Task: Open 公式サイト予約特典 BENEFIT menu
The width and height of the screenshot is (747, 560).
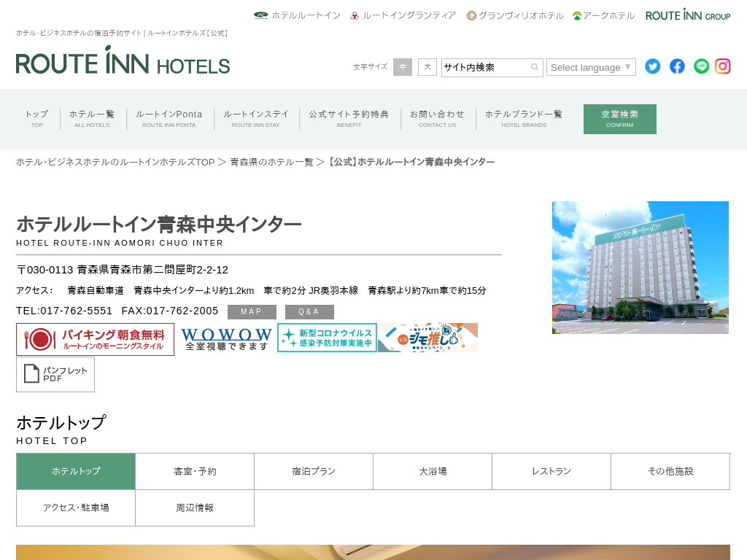Action: [349, 119]
